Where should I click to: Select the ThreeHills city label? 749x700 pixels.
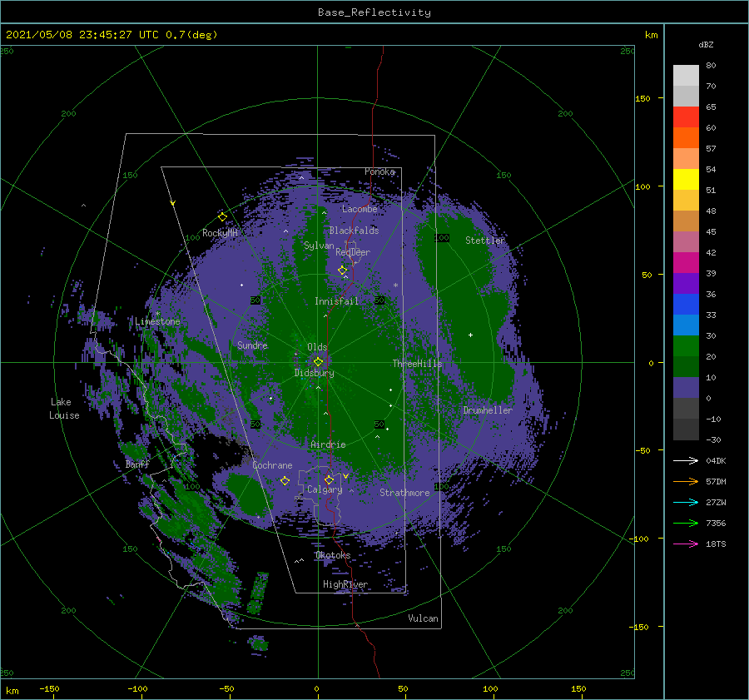418,364
